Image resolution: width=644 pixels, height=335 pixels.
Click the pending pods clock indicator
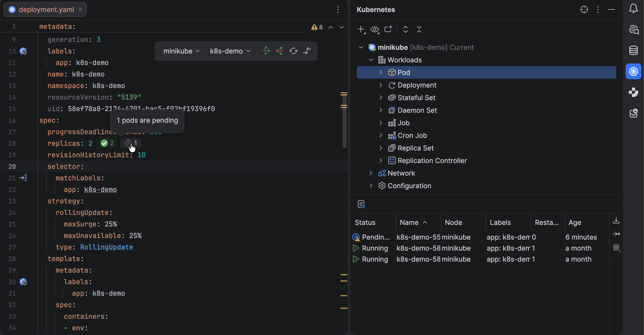131,143
